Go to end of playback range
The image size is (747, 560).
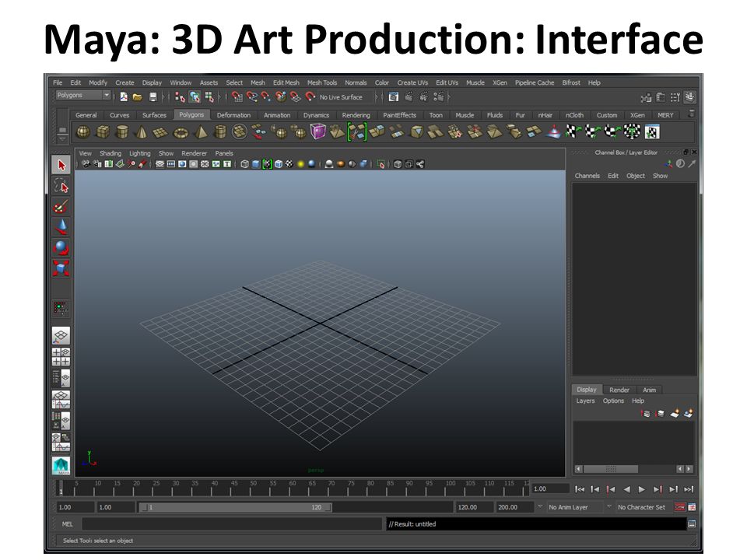(x=689, y=489)
